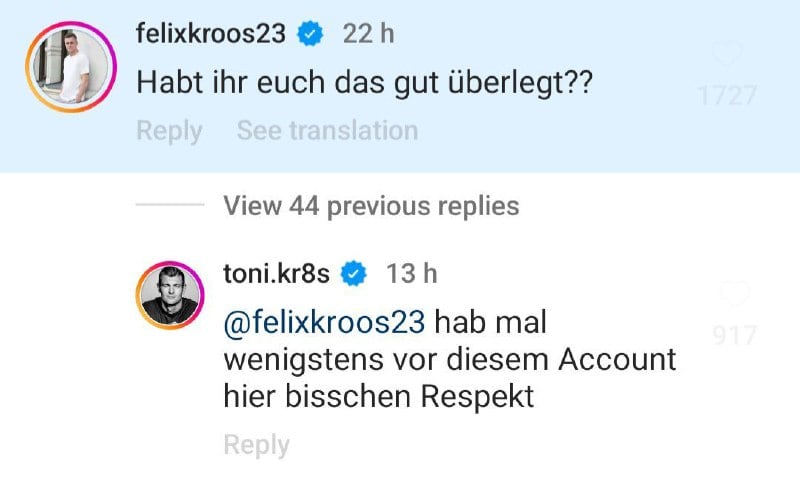Click the line beside View 44 previous replies

point(169,206)
